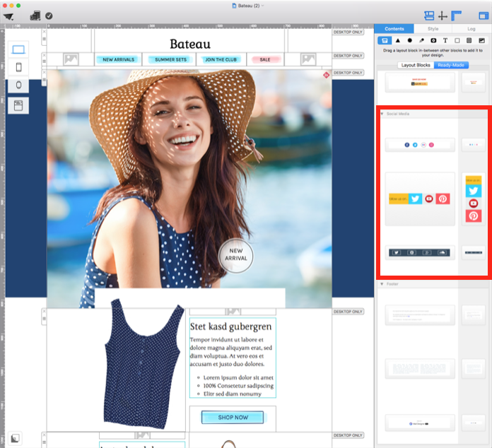
Task: Select image placeholder right of SALE
Action: (x=308, y=59)
